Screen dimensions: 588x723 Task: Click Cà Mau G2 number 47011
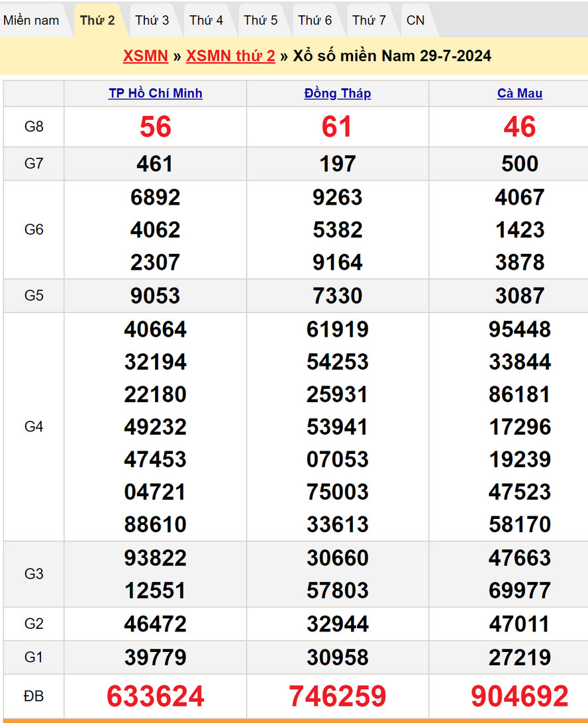coord(520,624)
